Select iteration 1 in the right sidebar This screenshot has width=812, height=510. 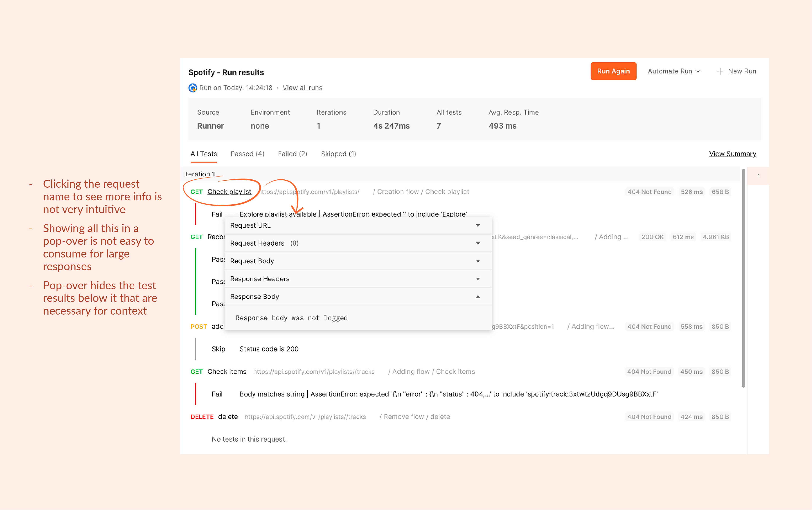click(x=758, y=176)
